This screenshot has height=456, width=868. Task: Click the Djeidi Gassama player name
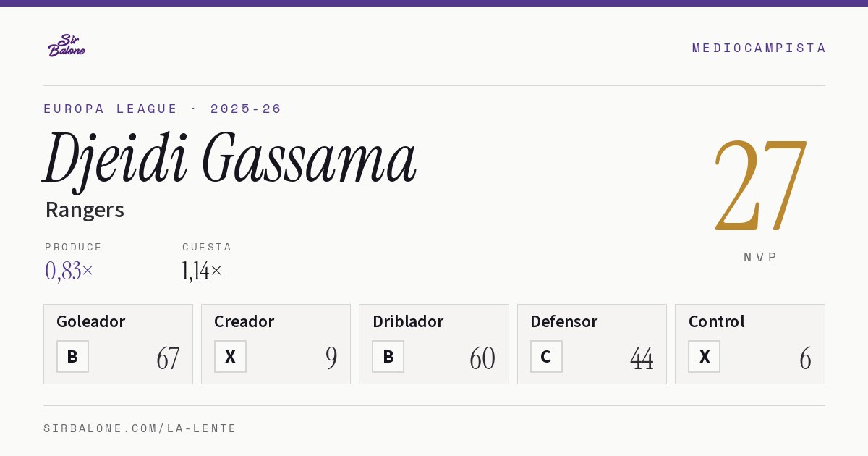point(230,159)
